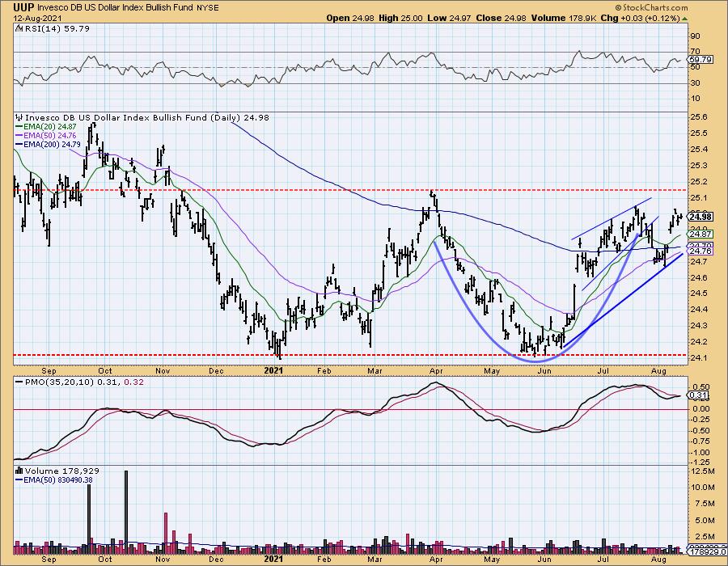The width and height of the screenshot is (728, 566).
Task: Select the purple EMA(50) price legend line
Action: coord(19,136)
